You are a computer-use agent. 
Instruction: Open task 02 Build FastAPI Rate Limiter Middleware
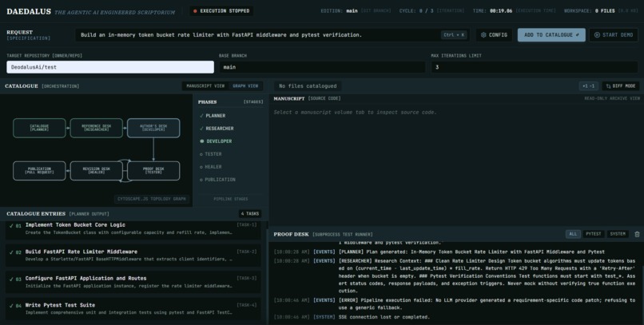133,256
